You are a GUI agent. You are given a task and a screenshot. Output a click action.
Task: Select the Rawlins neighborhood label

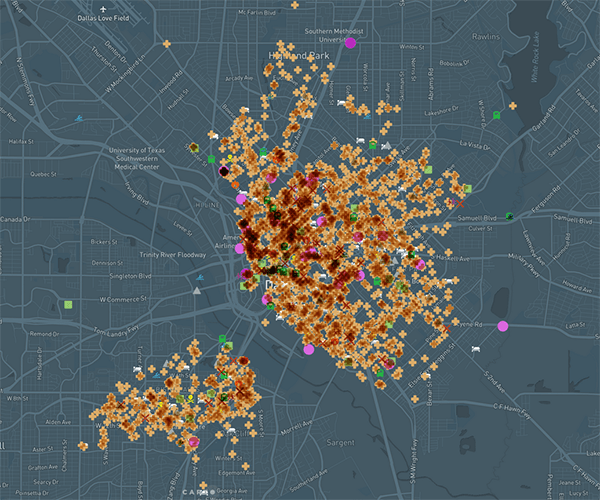click(486, 37)
